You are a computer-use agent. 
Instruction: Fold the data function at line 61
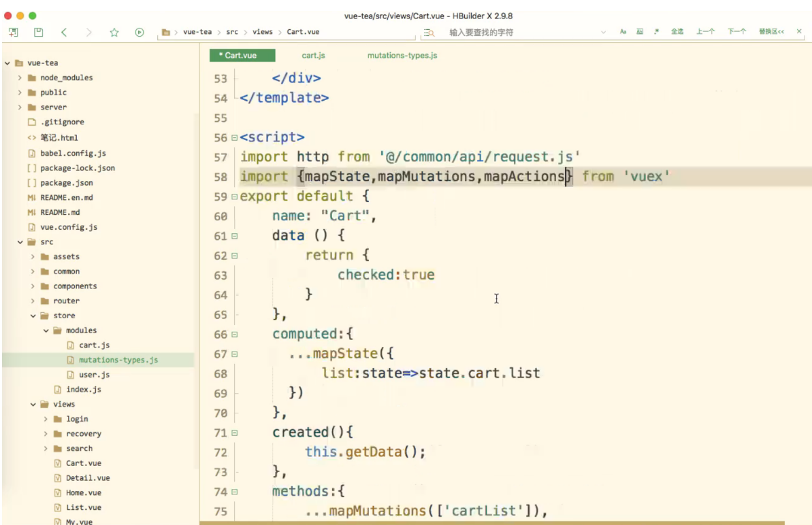(235, 236)
